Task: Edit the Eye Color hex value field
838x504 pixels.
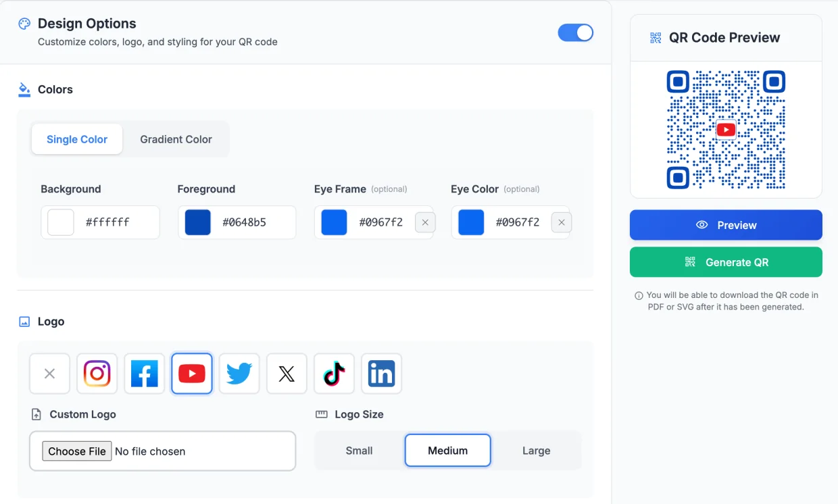Action: point(518,222)
